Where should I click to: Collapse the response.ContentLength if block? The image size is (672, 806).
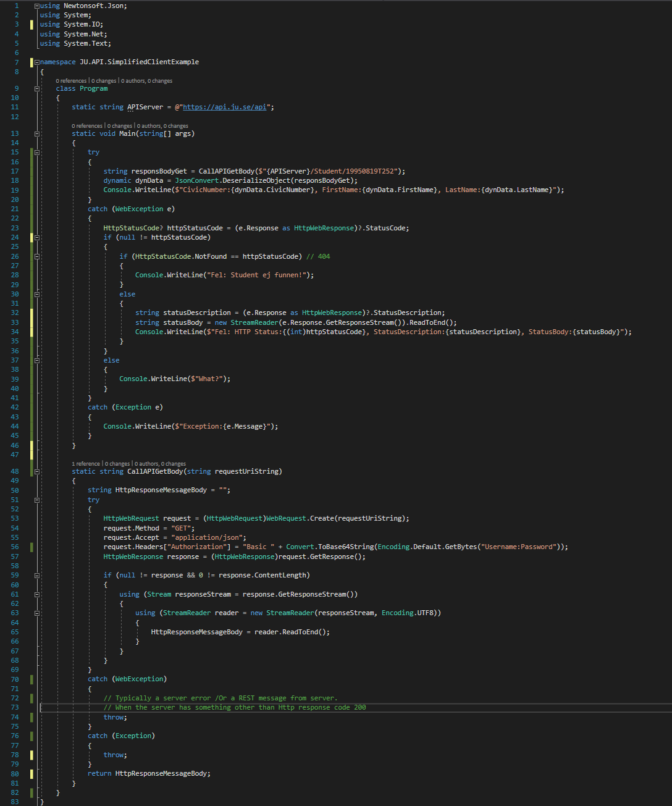[x=37, y=575]
